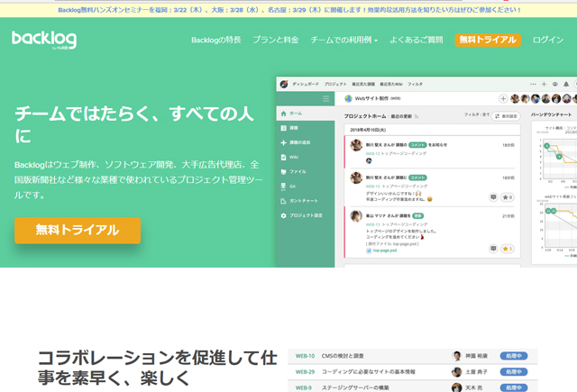
Task: Expand the チームでの利用例 dropdown menu
Action: point(344,40)
